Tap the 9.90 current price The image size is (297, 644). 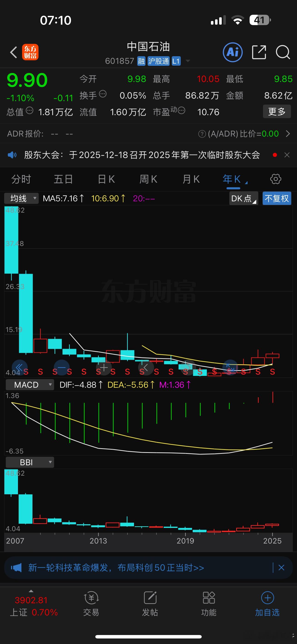(x=27, y=80)
